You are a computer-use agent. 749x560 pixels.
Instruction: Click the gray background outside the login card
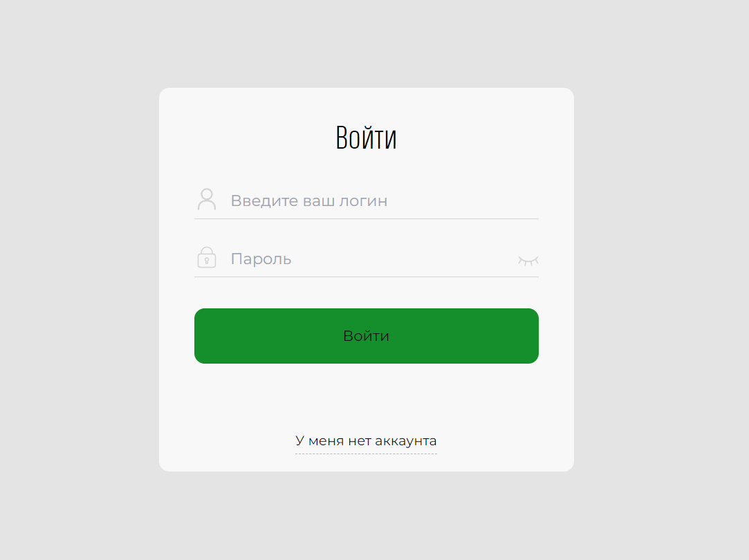[x=77, y=286]
